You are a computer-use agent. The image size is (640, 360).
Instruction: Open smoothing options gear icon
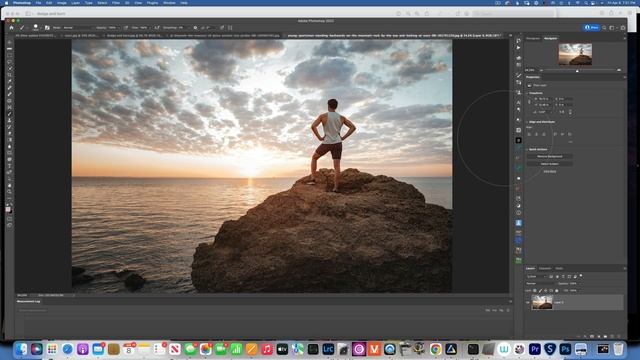click(x=195, y=28)
